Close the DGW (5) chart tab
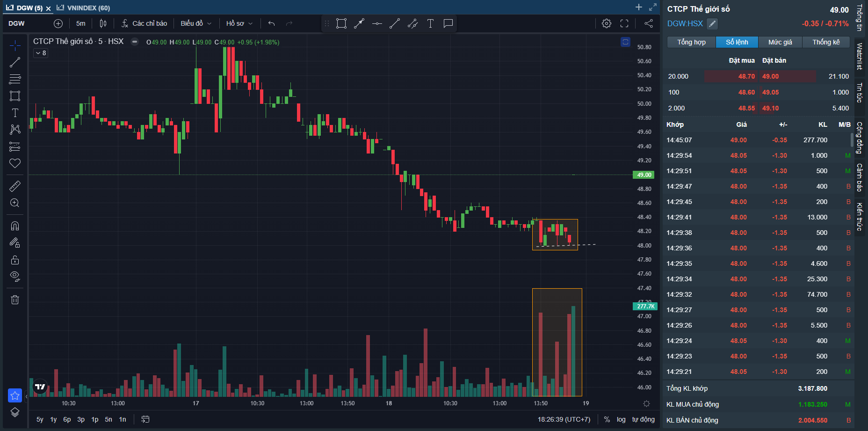This screenshot has height=431, width=868. pos(48,8)
